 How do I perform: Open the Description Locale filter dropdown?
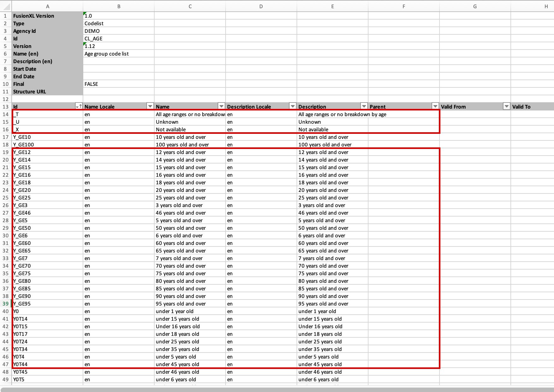pyautogui.click(x=293, y=106)
